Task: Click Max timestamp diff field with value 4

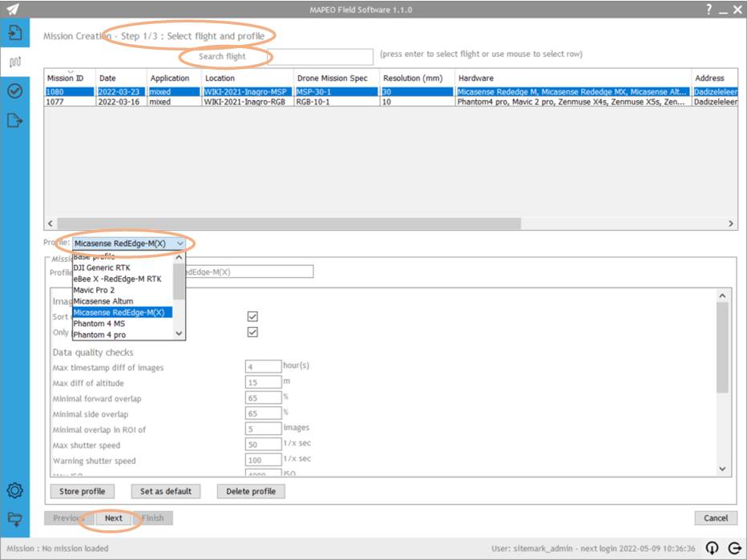Action: pyautogui.click(x=263, y=367)
